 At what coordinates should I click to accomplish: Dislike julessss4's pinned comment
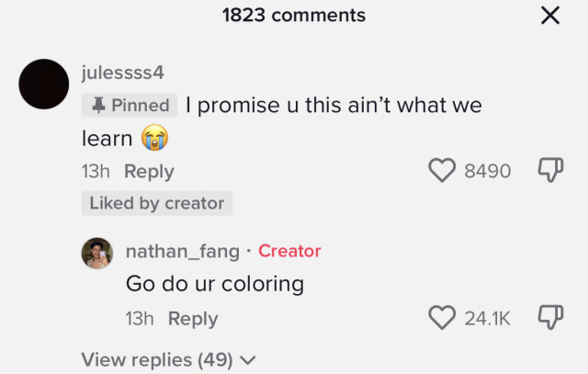coord(548,170)
